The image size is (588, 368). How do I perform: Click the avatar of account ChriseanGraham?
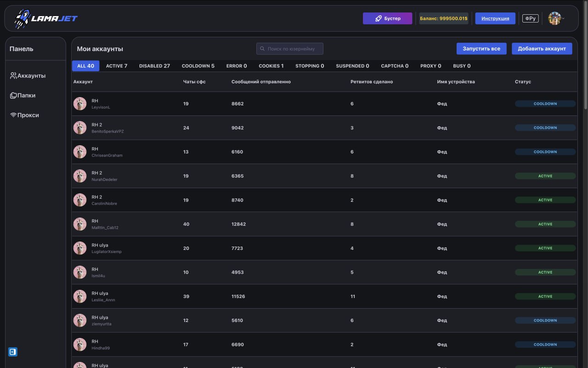(x=80, y=152)
